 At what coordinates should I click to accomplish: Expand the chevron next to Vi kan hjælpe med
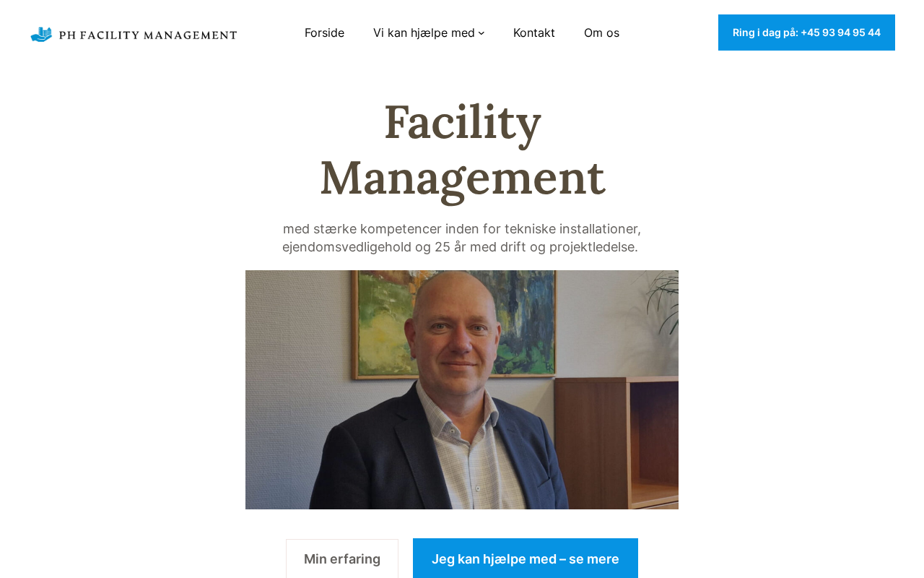tap(481, 33)
